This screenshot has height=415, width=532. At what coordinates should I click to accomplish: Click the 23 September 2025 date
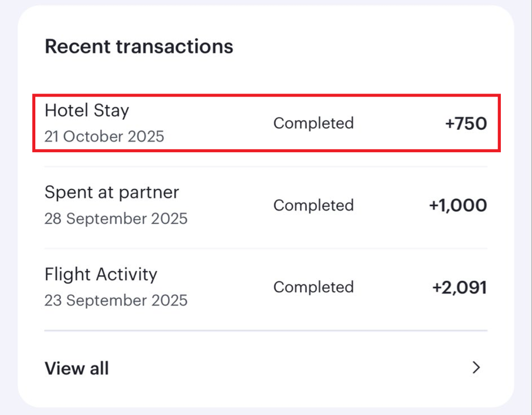[115, 300]
